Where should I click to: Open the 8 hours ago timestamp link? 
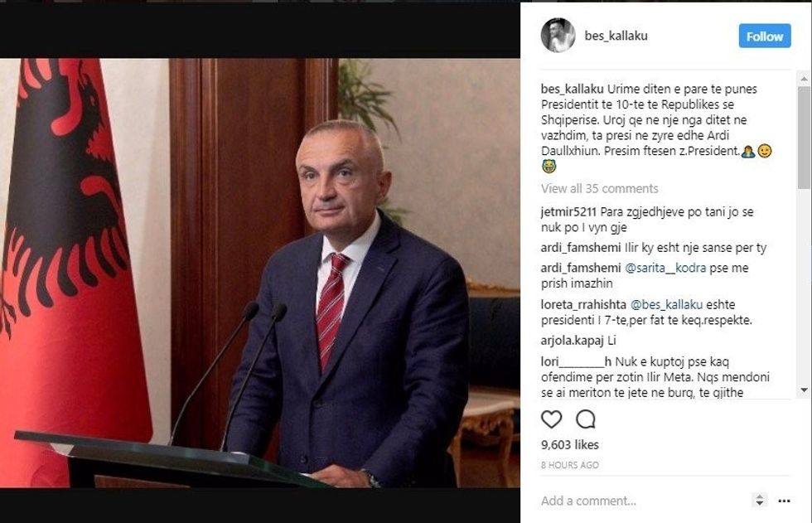tap(570, 465)
